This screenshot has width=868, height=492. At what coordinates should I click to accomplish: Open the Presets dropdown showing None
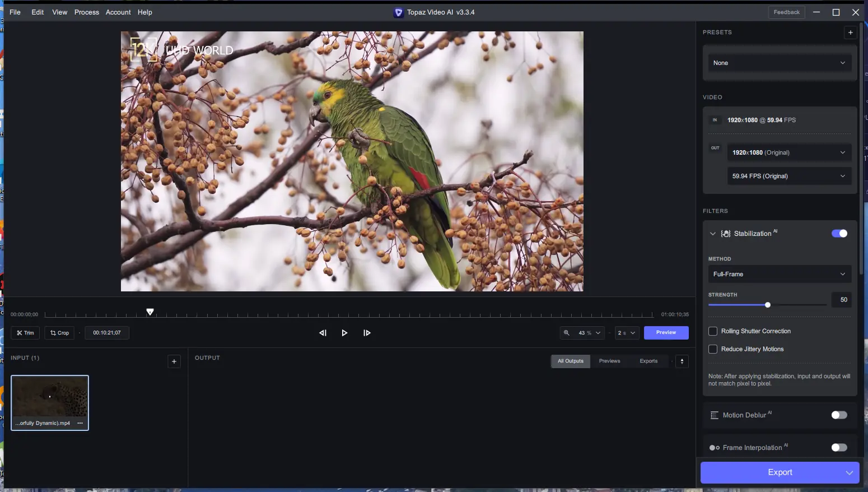(x=780, y=63)
